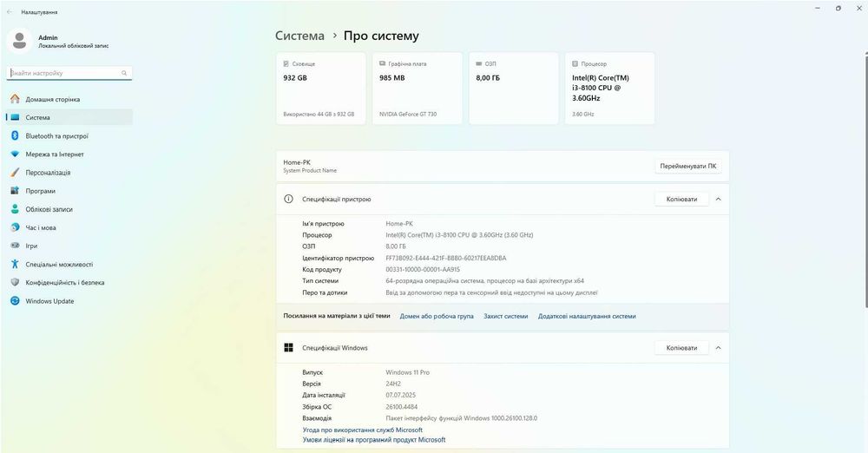Viewport: 868px width, 453px height.
Task: Open Мережа та Інтернет network icon
Action: [x=15, y=154]
